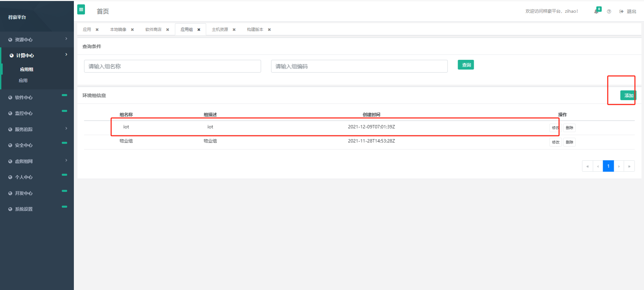Screen dimensions: 644x290
Task: Expand 服务追踪 in the sidebar
Action: (x=37, y=129)
